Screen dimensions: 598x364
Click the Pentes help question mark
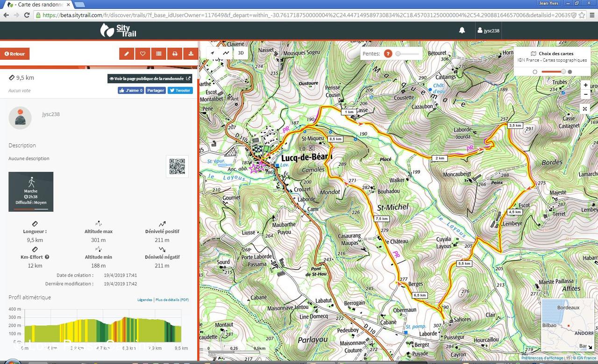click(388, 54)
